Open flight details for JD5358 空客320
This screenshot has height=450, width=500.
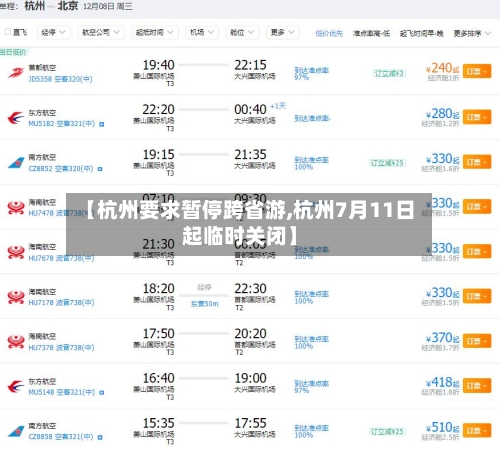tap(60, 79)
